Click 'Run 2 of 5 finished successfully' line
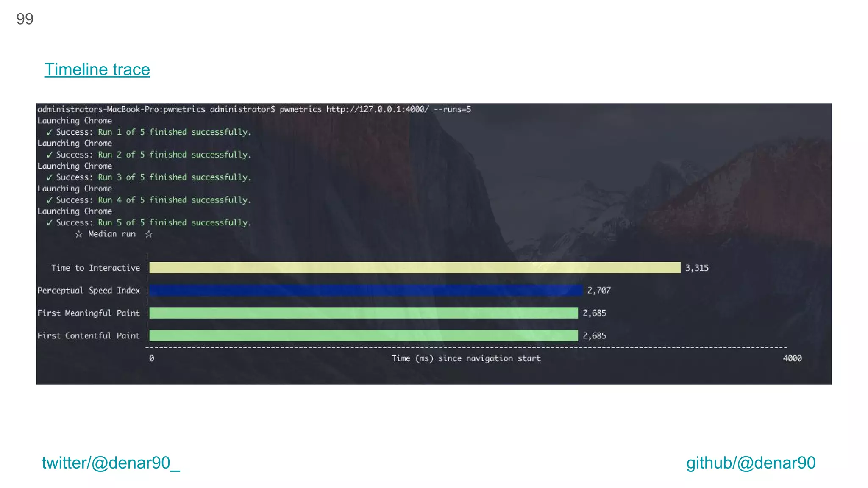Image resolution: width=868 pixels, height=488 pixels. coord(174,155)
